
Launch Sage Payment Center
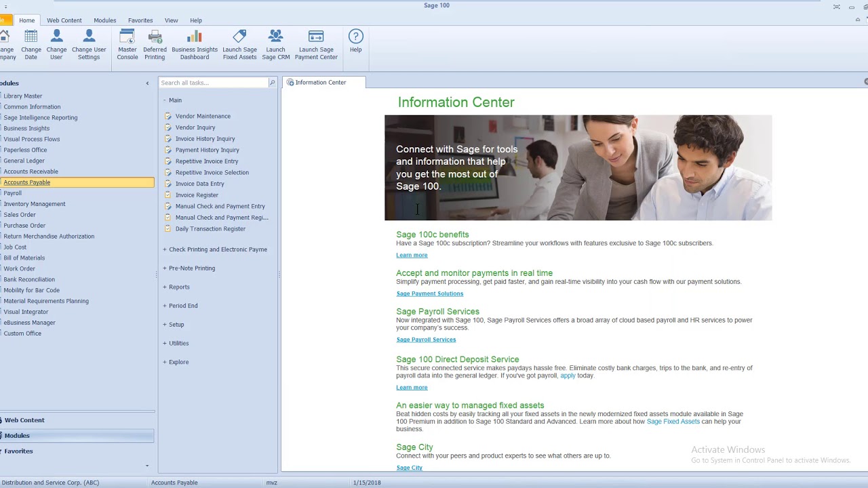[x=316, y=45]
